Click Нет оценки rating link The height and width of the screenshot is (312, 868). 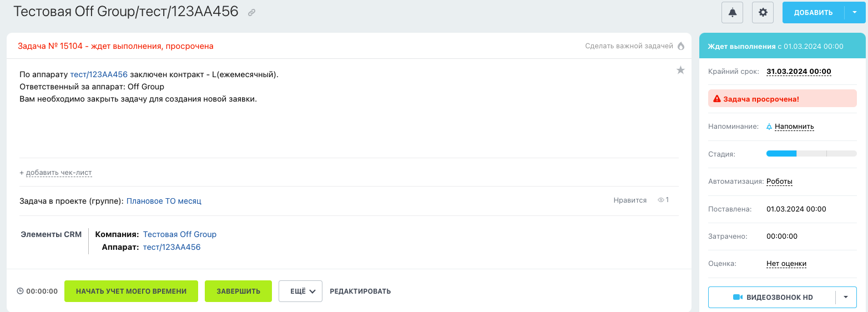[786, 264]
